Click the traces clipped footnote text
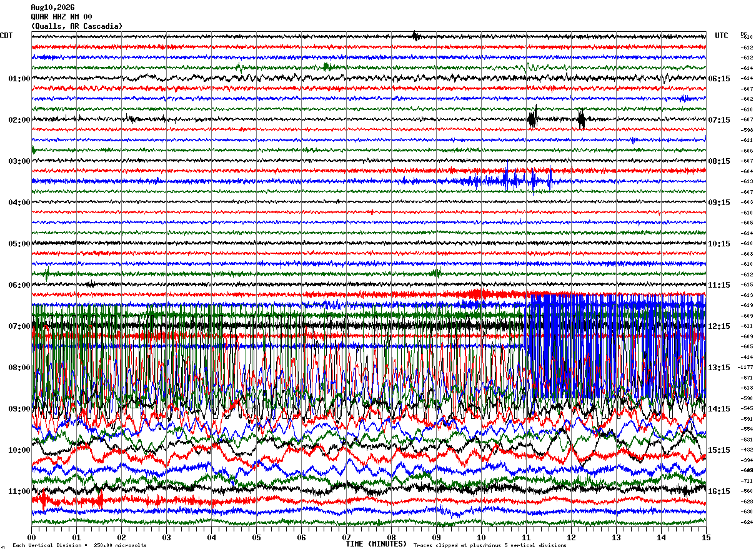Image resolution: width=756 pixels, height=554 pixels. [x=490, y=546]
